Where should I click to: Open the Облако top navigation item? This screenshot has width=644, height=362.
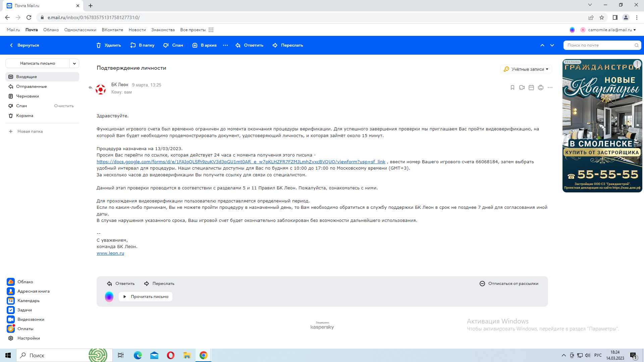pyautogui.click(x=51, y=30)
